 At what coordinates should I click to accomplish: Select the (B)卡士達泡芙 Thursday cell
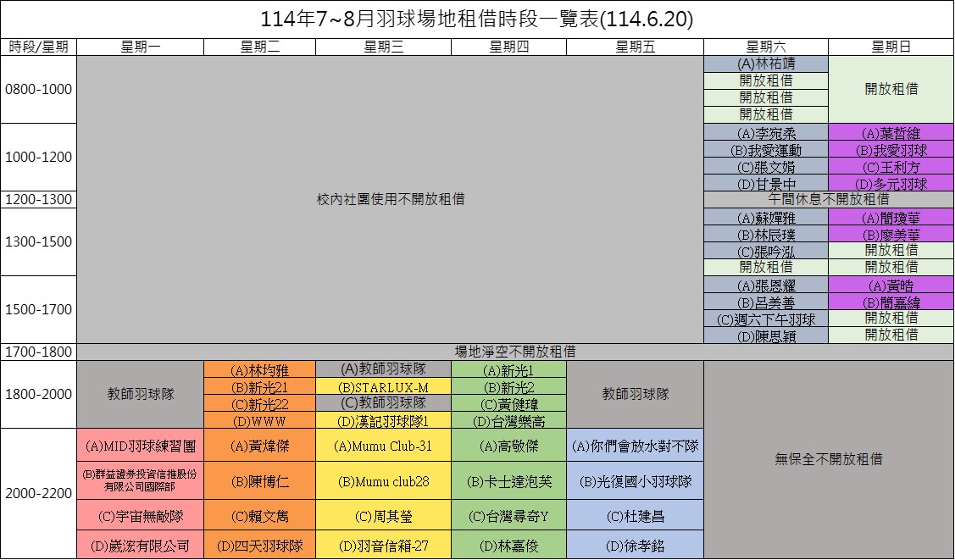pos(508,481)
